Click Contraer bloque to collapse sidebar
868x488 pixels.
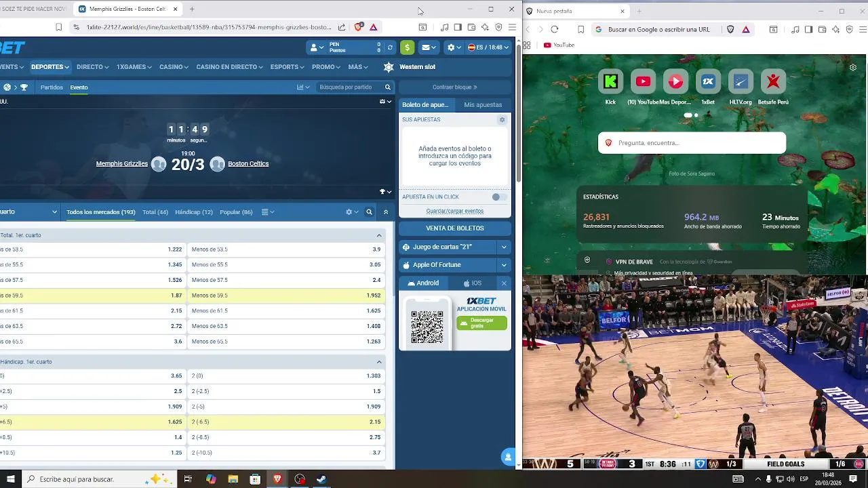click(454, 87)
